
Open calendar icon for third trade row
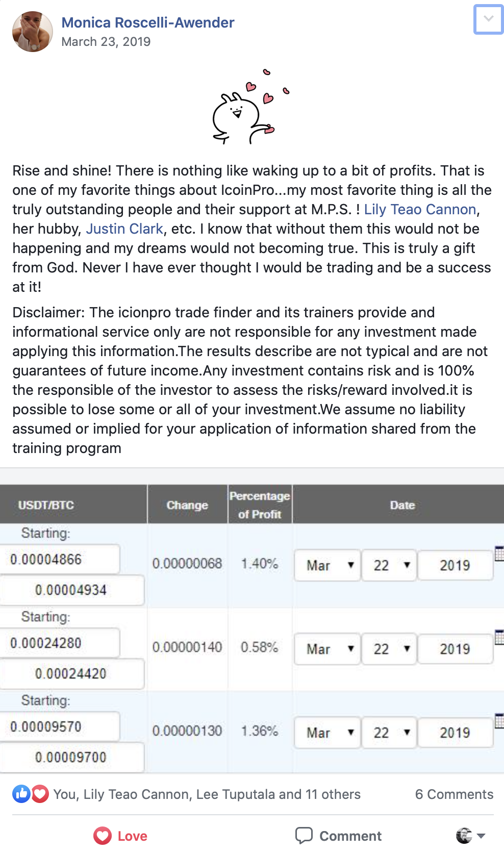499,720
